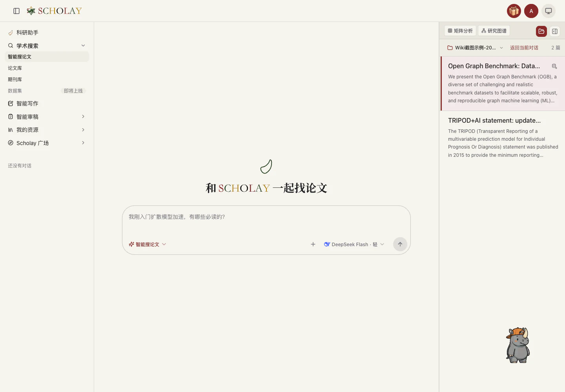Collapse the 学术搜索 section chevron
Screen dimensions: 565x392
click(83, 45)
